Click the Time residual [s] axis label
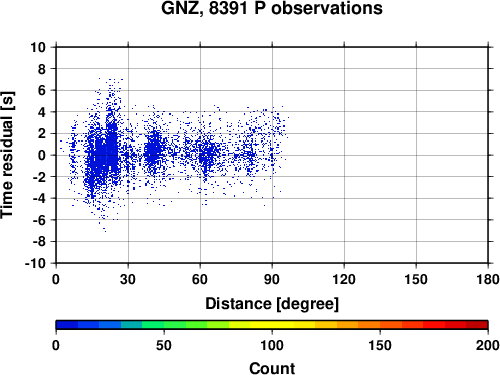Image resolution: width=500 pixels, height=375 pixels. point(7,155)
